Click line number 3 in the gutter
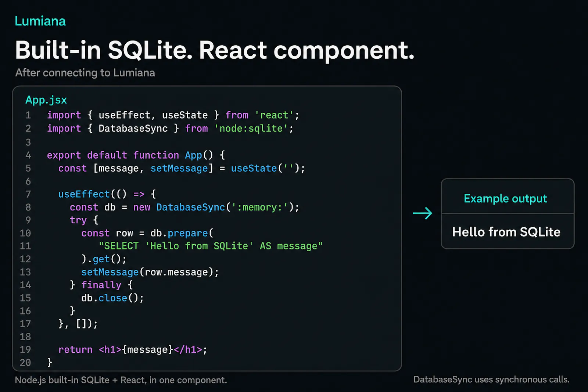Screen dimensions: 588x392 (28, 142)
